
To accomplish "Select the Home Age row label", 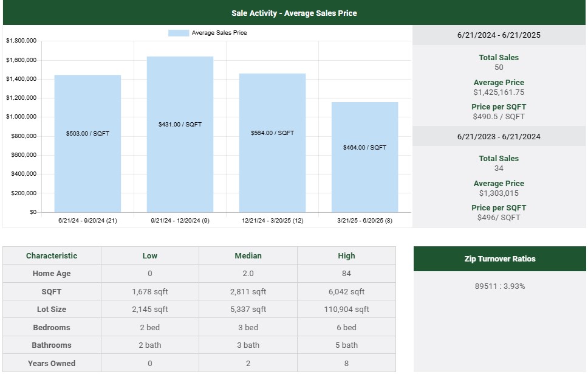I will point(52,274).
